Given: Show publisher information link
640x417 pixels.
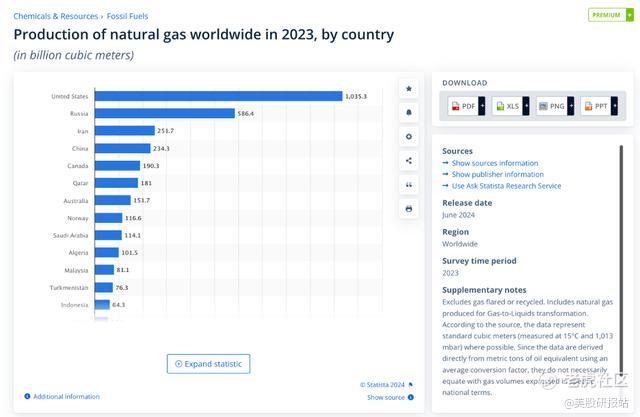Looking at the screenshot, I should click(497, 174).
